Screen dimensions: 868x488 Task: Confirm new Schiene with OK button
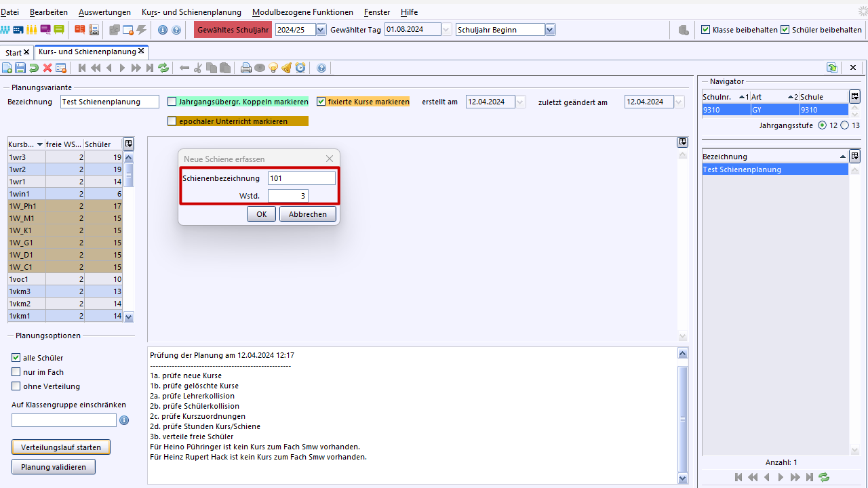click(261, 213)
